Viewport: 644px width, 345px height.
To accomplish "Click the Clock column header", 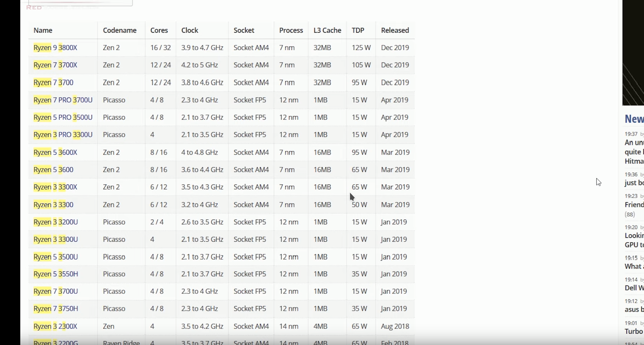I will coord(190,30).
